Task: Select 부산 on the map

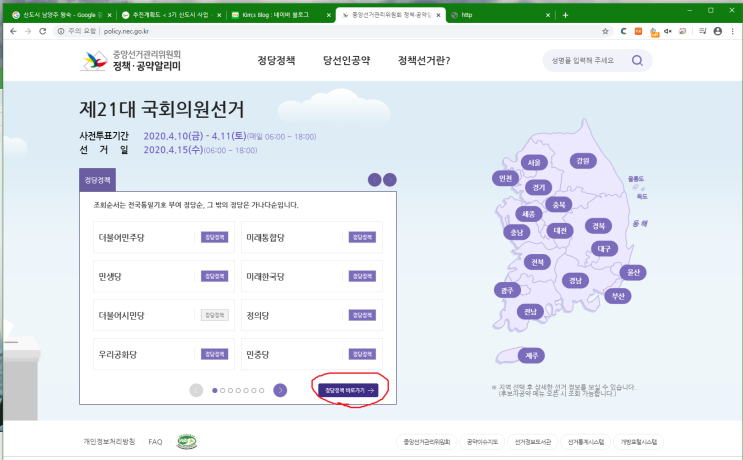Action: [x=618, y=296]
